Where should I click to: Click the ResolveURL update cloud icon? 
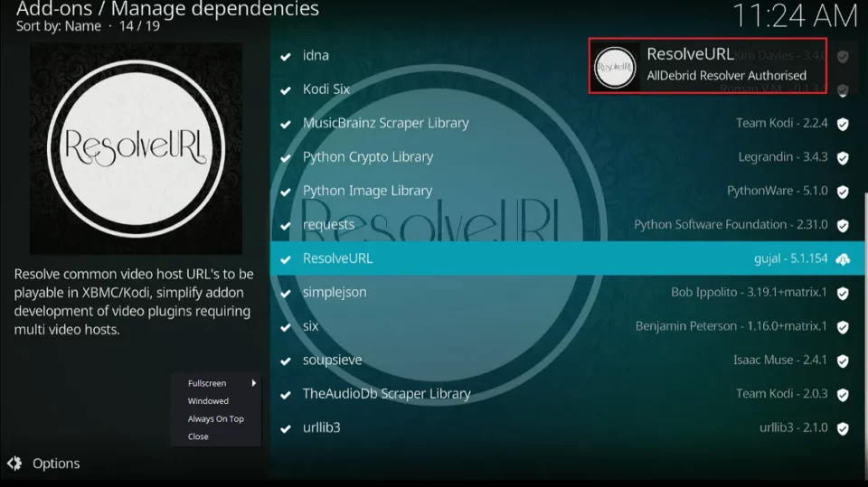pos(843,258)
